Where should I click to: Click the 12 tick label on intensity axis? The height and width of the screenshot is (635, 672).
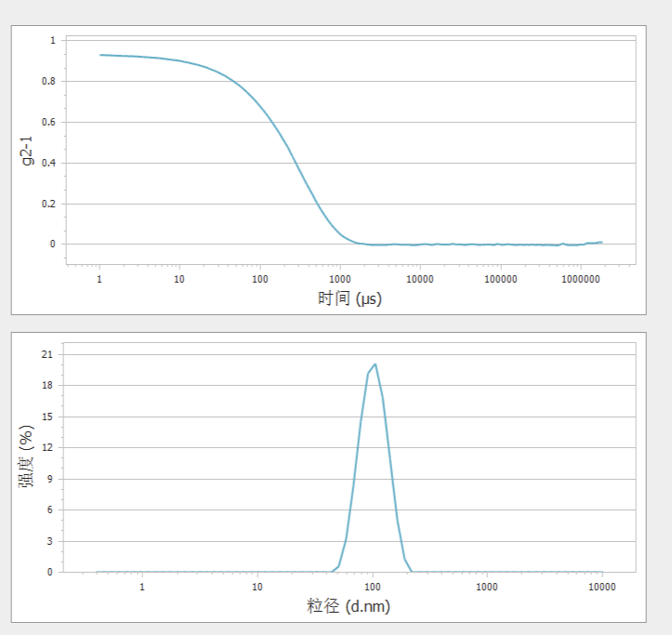coord(47,447)
